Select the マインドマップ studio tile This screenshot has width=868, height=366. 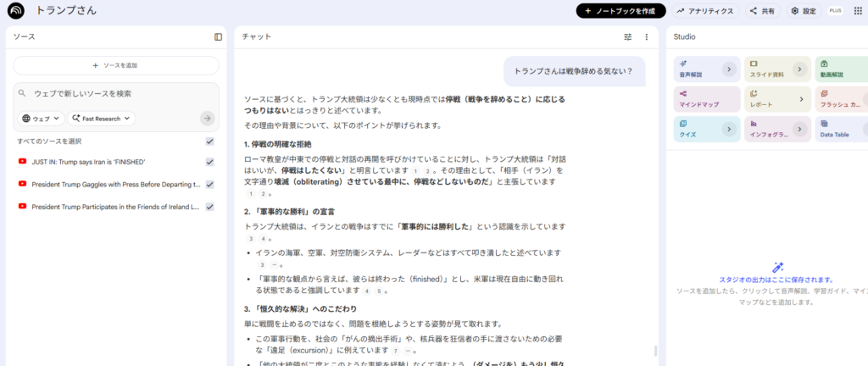[x=698, y=99]
